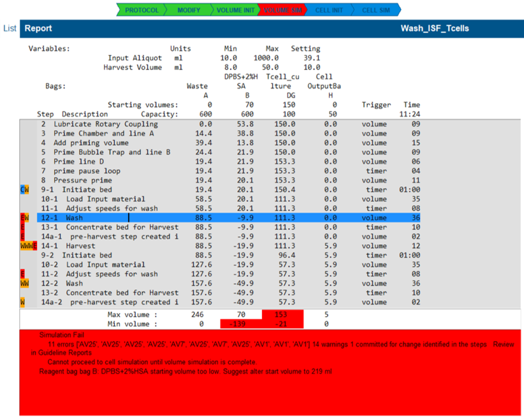Screen dimensions: 524x420
Task: Click the E flag beside step 11-2
Action: coord(22,274)
